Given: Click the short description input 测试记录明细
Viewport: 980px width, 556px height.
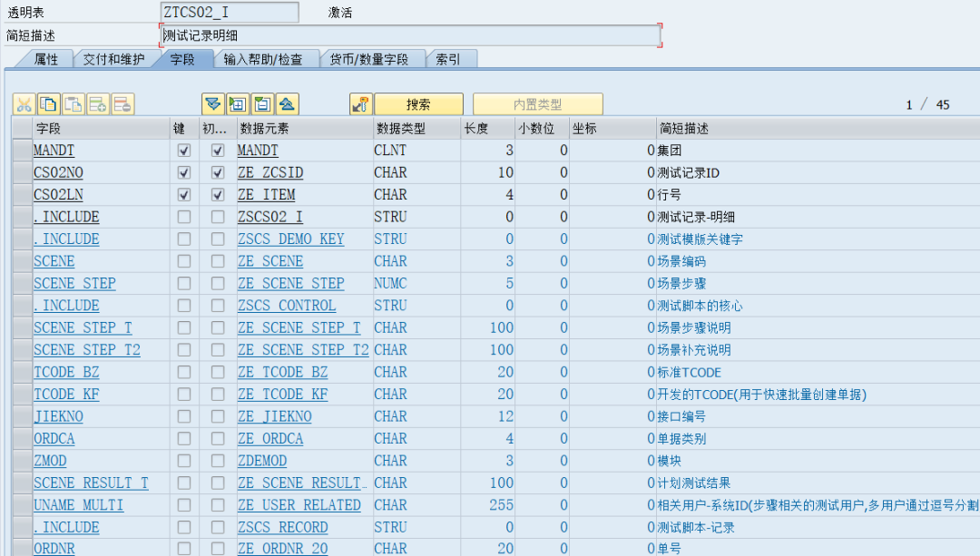Looking at the screenshot, I should pos(408,34).
